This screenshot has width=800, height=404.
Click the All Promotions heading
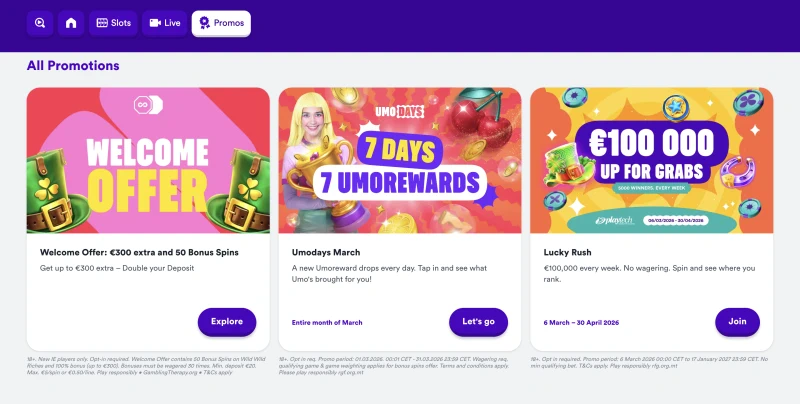[x=73, y=66]
